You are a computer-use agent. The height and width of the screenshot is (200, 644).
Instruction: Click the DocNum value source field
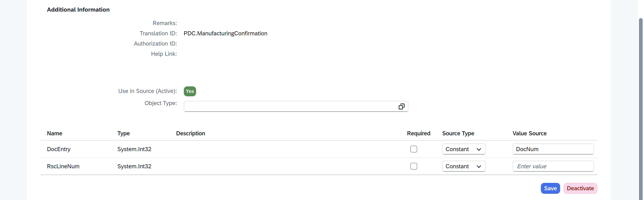[553, 149]
